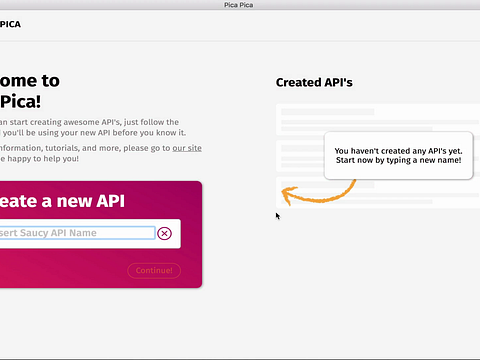Click the PICA logo in the header
Image resolution: width=480 pixels, height=360 pixels.
pyautogui.click(x=10, y=24)
